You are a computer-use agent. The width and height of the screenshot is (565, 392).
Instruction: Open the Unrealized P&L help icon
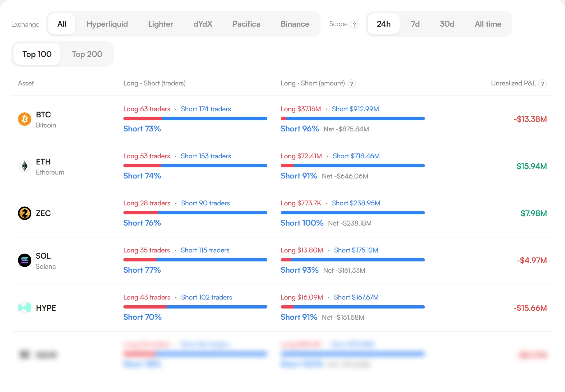[x=543, y=84]
